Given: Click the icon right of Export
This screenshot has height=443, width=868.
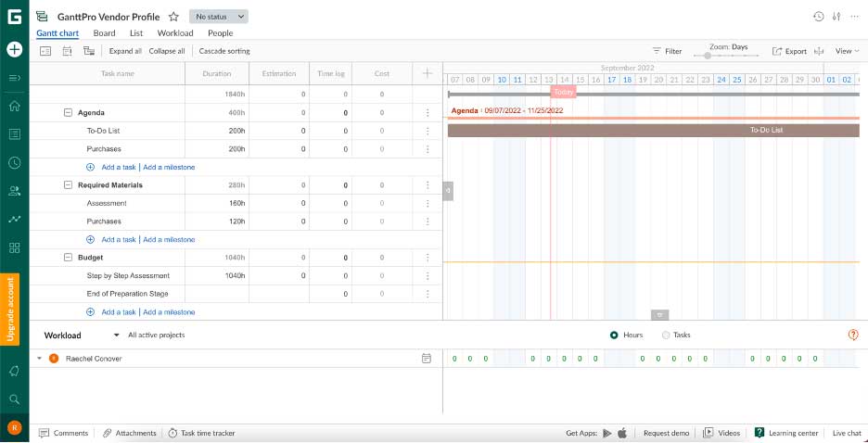Looking at the screenshot, I should click(819, 51).
